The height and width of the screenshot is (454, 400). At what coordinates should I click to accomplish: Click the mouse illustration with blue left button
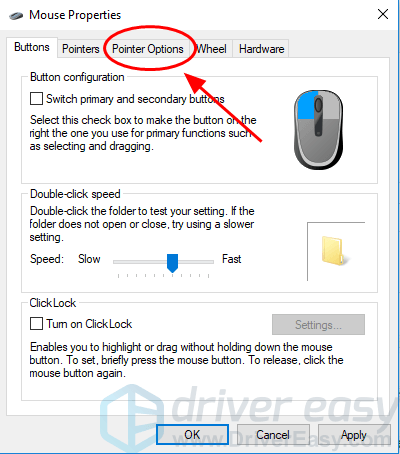[x=318, y=130]
